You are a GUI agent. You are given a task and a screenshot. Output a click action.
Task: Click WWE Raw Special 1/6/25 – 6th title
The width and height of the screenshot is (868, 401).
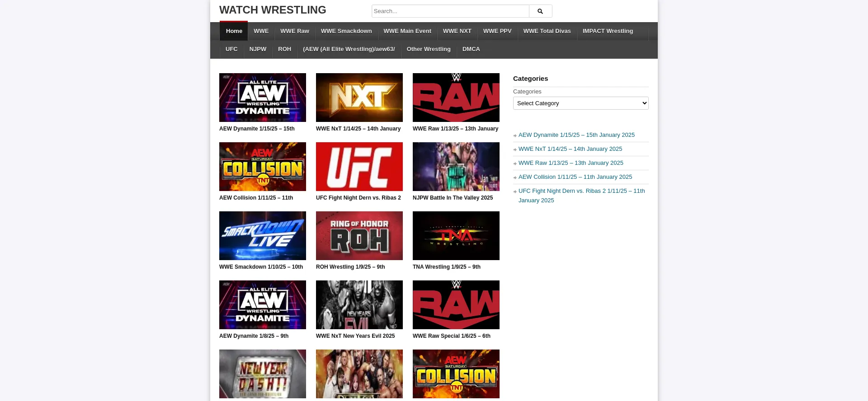tap(451, 336)
